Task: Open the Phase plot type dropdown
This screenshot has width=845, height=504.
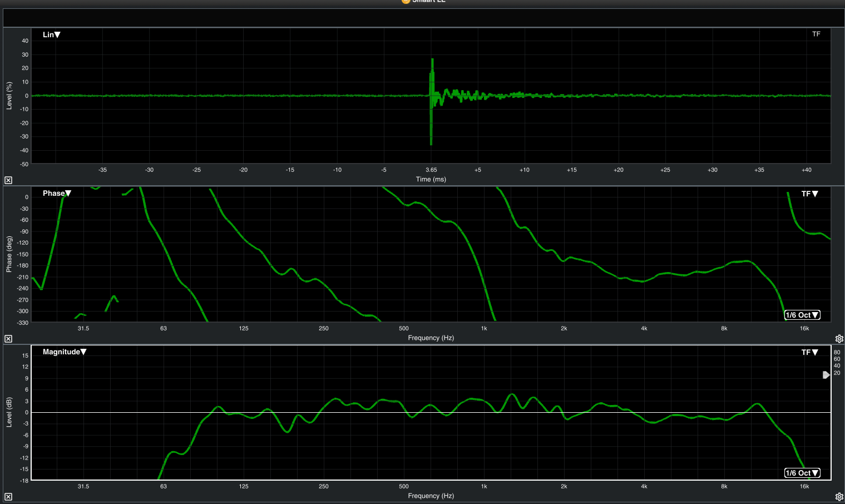Action: click(x=57, y=193)
